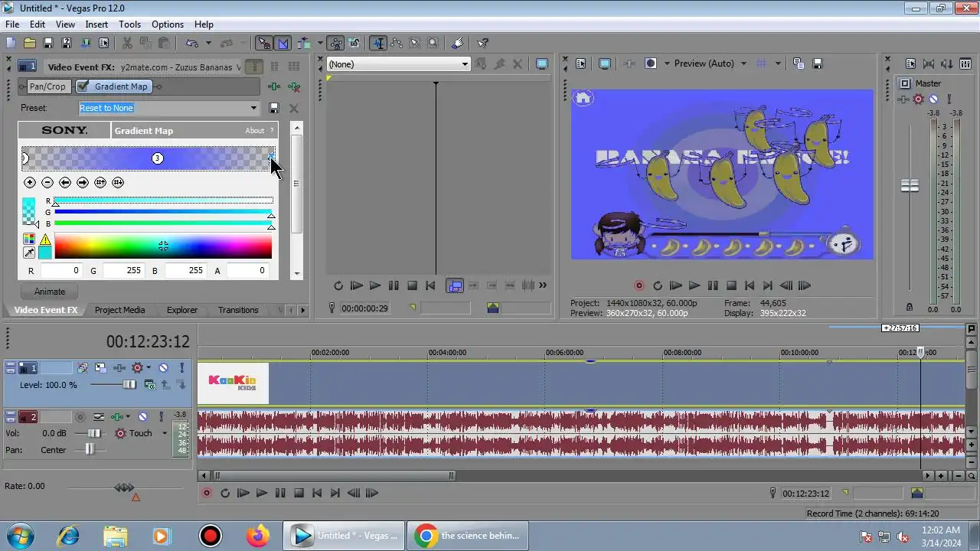
Task: Expand the audio track 2 FX dropdown arrow
Action: tap(127, 417)
